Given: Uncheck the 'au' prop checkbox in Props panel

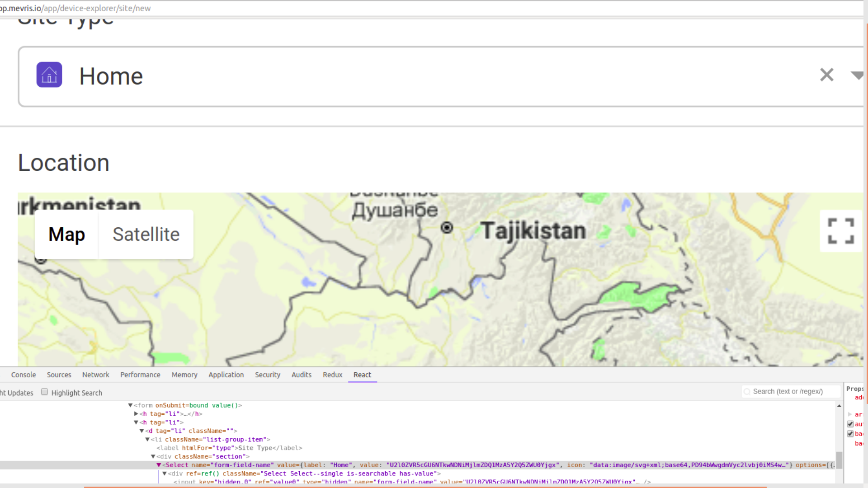Looking at the screenshot, I should tap(850, 424).
